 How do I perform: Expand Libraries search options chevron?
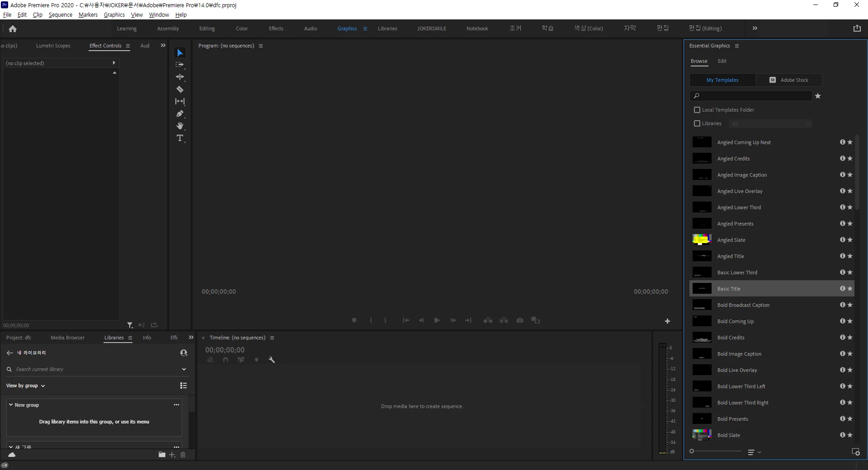coord(184,369)
